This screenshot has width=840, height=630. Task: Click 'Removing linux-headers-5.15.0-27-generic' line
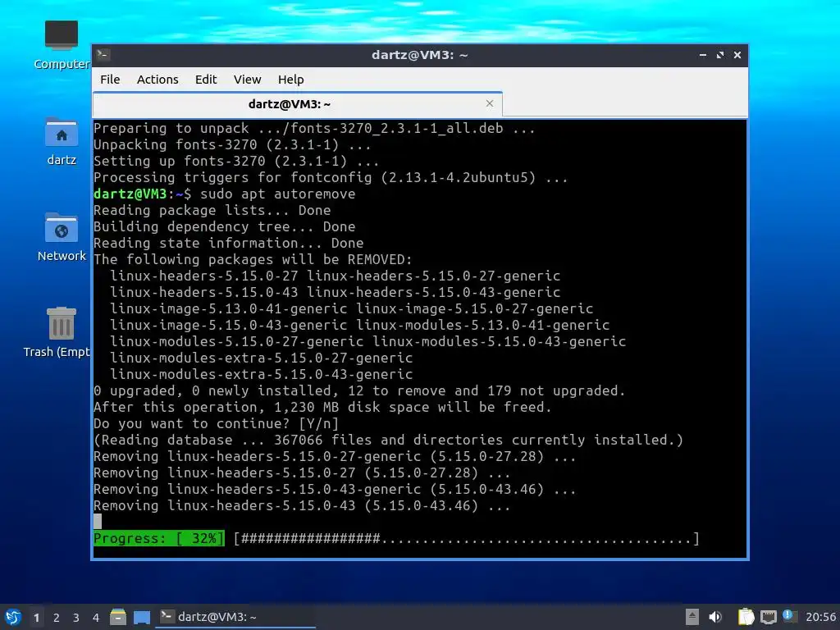335,456
